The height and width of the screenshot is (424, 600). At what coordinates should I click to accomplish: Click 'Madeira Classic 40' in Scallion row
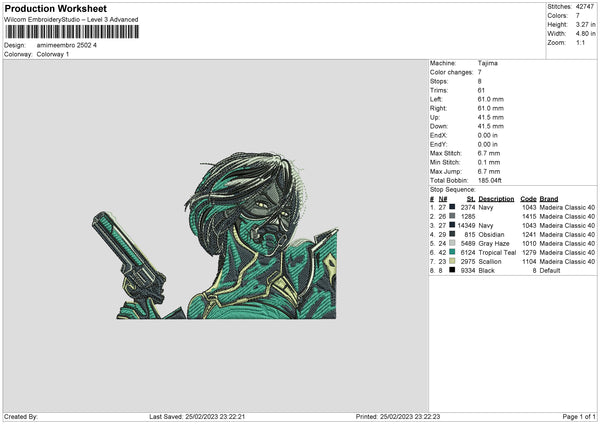pos(567,261)
